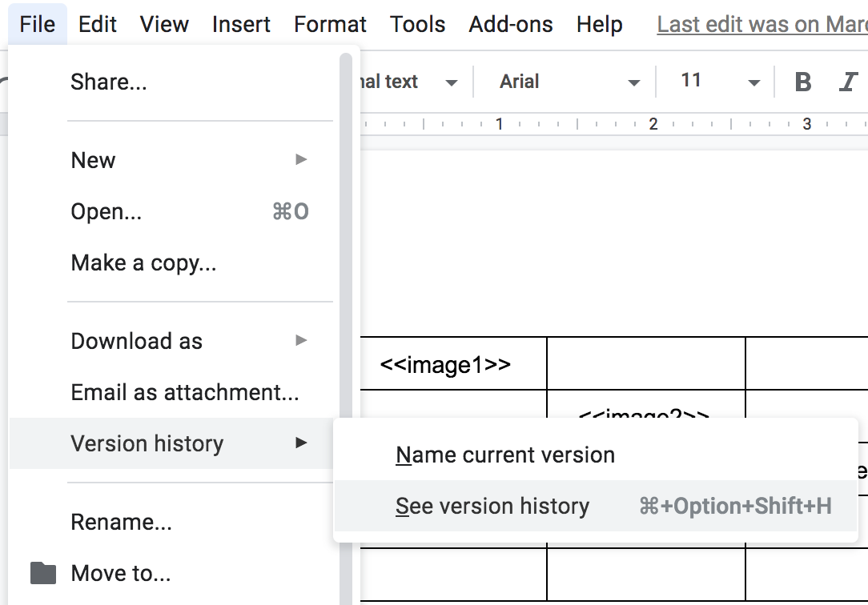This screenshot has width=868, height=605.
Task: Open the Last edit history link
Action: [x=761, y=24]
